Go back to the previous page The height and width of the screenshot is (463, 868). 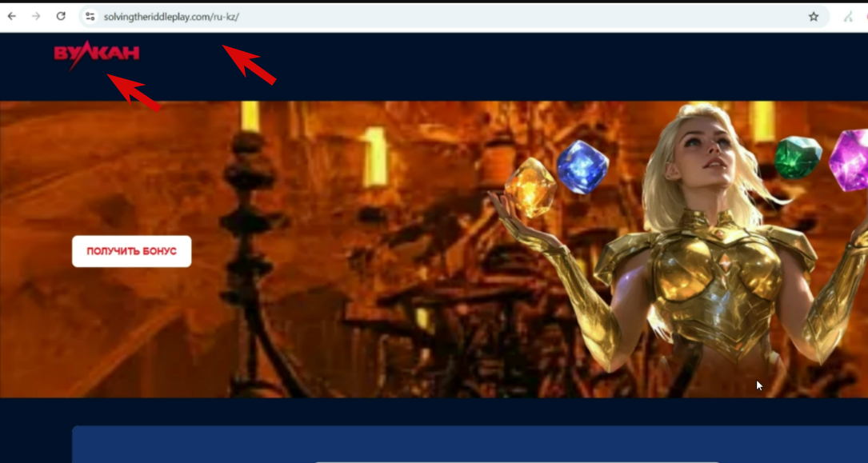click(x=12, y=17)
